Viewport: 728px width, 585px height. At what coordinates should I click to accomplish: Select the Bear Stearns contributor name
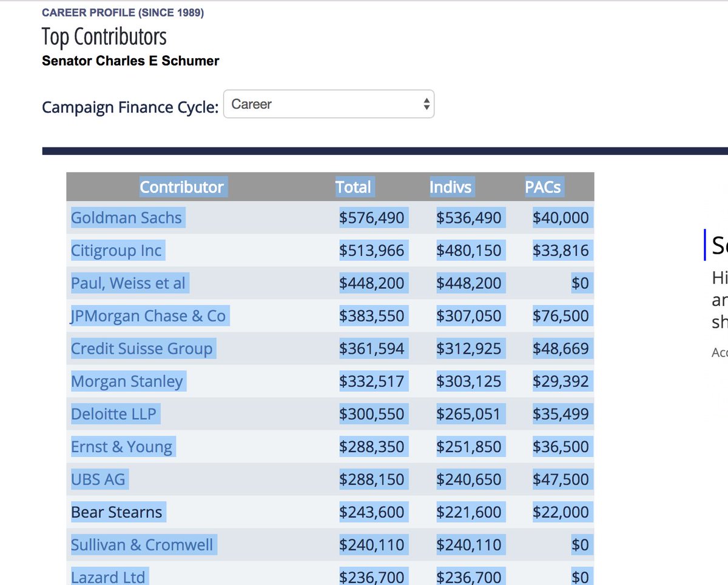116,512
